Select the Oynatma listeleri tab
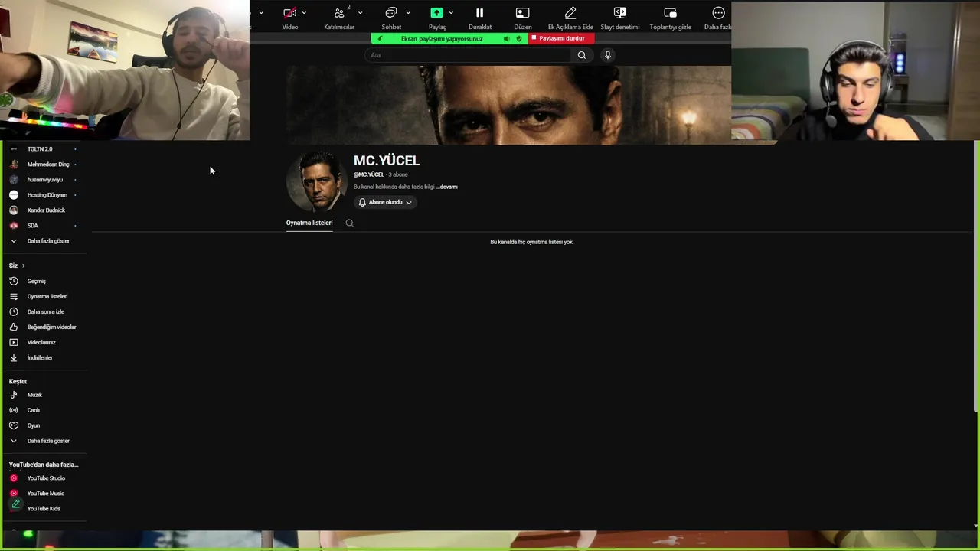 [309, 223]
